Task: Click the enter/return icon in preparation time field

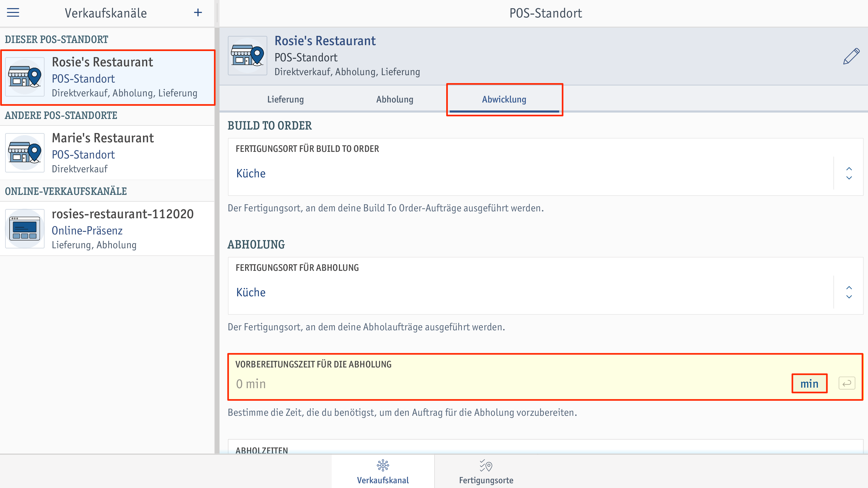Action: tap(846, 383)
